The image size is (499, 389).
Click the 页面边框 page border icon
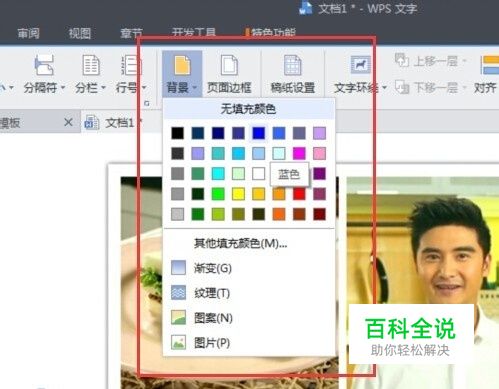[229, 65]
